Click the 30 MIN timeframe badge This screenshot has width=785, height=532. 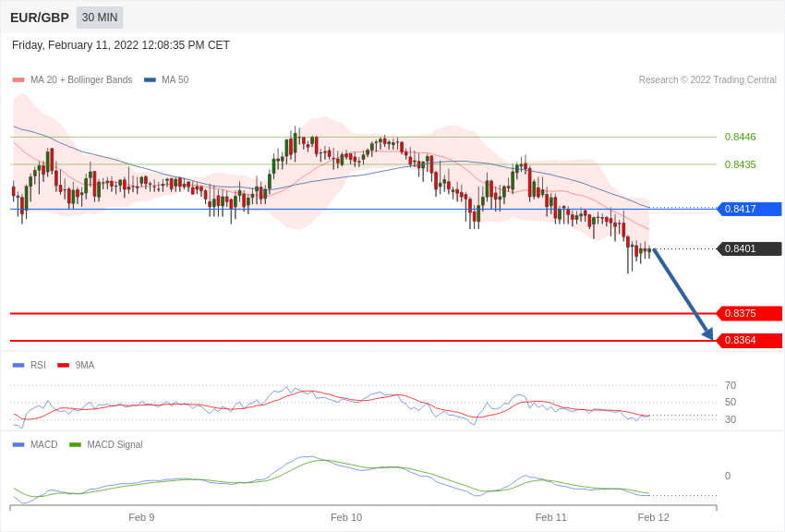click(100, 18)
